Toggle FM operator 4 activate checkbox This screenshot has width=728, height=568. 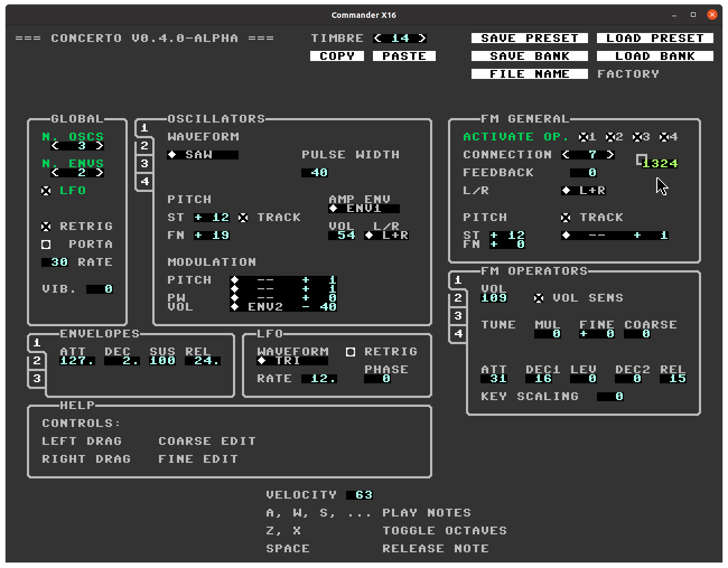click(664, 137)
